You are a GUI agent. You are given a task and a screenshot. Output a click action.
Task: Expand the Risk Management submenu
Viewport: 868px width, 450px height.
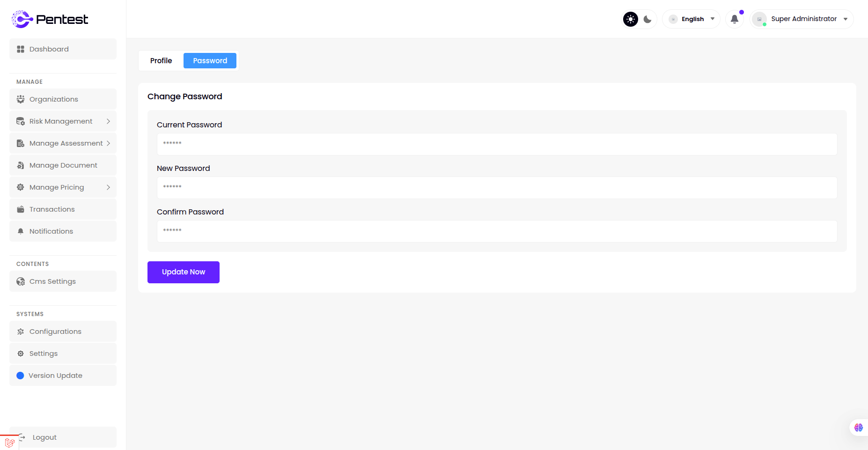click(108, 121)
